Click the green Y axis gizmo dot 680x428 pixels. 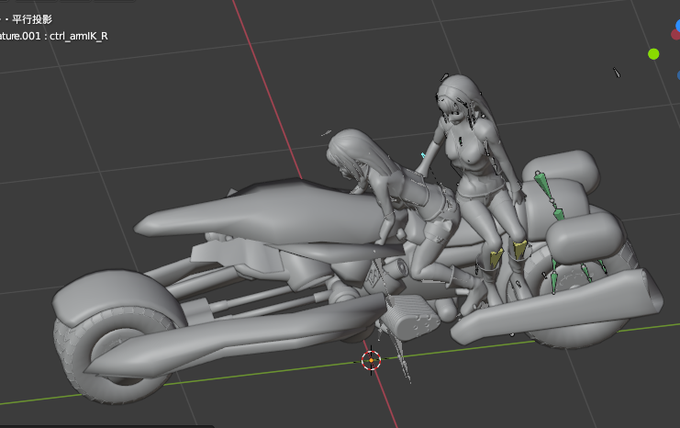(654, 54)
